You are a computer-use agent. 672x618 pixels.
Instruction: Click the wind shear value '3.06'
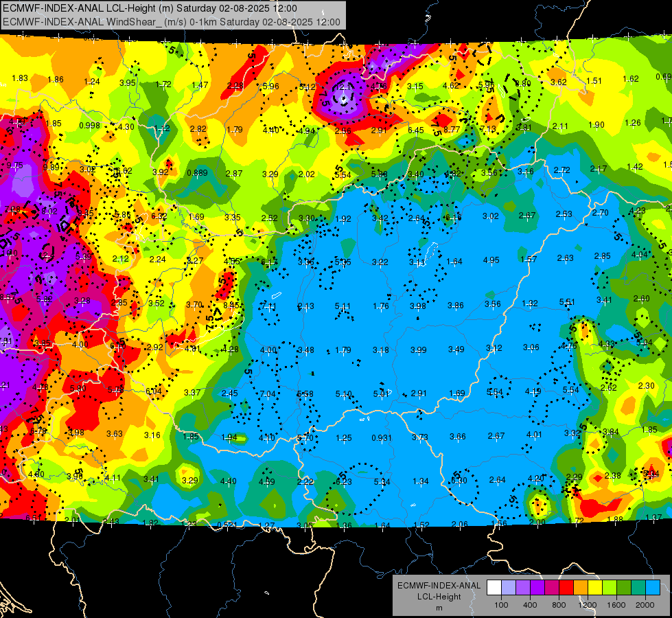pyautogui.click(x=531, y=347)
